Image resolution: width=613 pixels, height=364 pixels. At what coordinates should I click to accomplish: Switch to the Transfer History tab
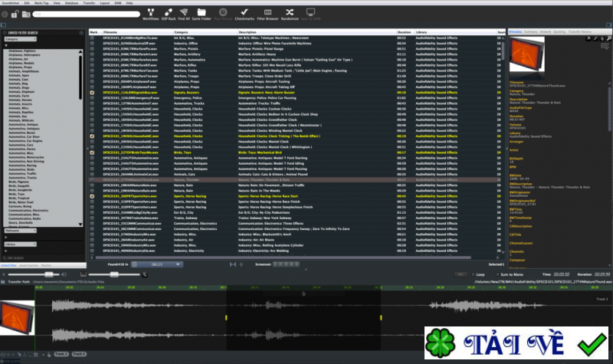pos(579,31)
